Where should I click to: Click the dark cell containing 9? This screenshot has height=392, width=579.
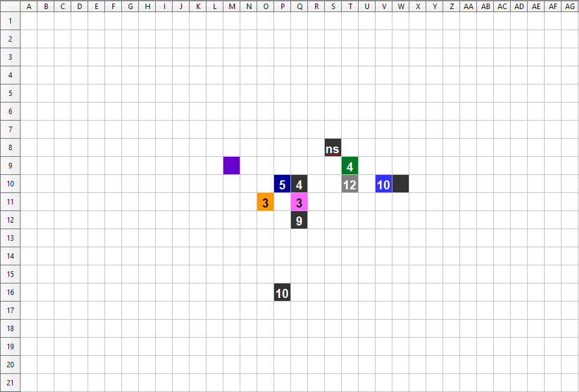click(x=299, y=220)
